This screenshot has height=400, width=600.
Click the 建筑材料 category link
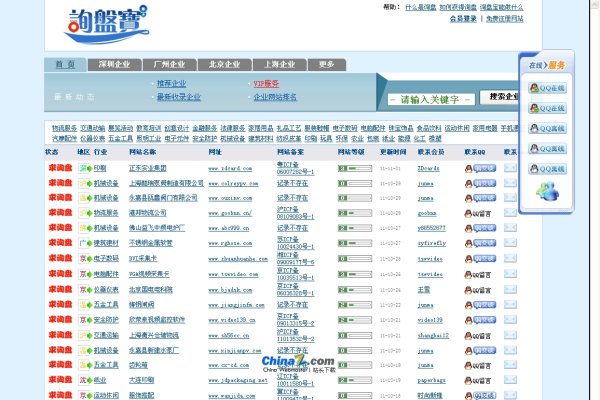point(261,139)
